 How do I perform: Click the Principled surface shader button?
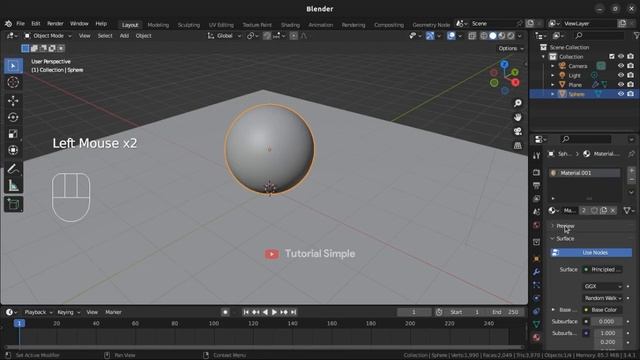coord(602,270)
